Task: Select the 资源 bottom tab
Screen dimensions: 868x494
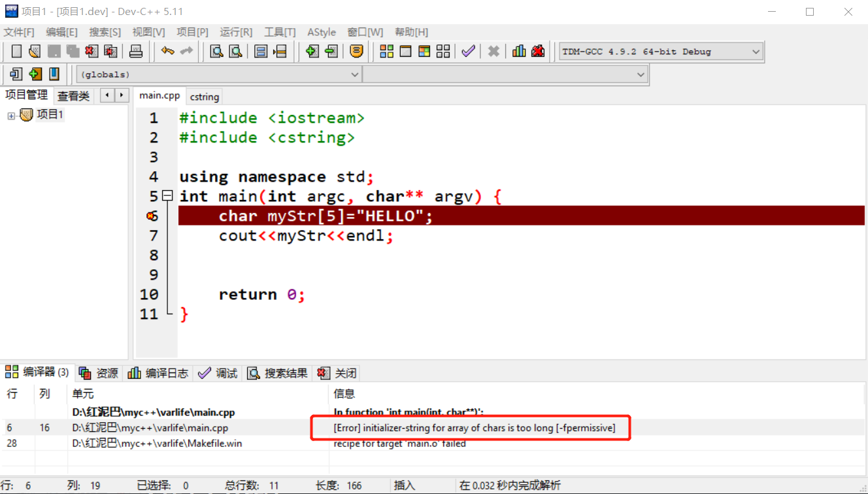Action: pyautogui.click(x=99, y=373)
